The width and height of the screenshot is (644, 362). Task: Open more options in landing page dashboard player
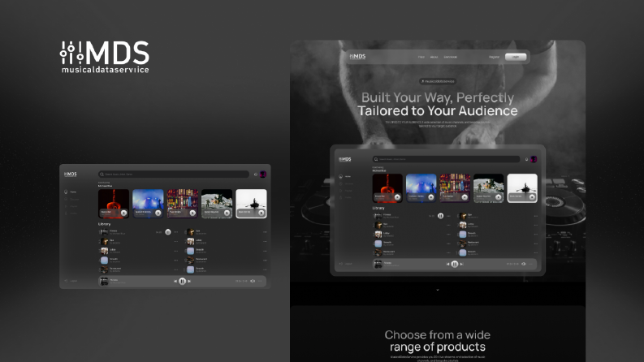click(x=531, y=264)
